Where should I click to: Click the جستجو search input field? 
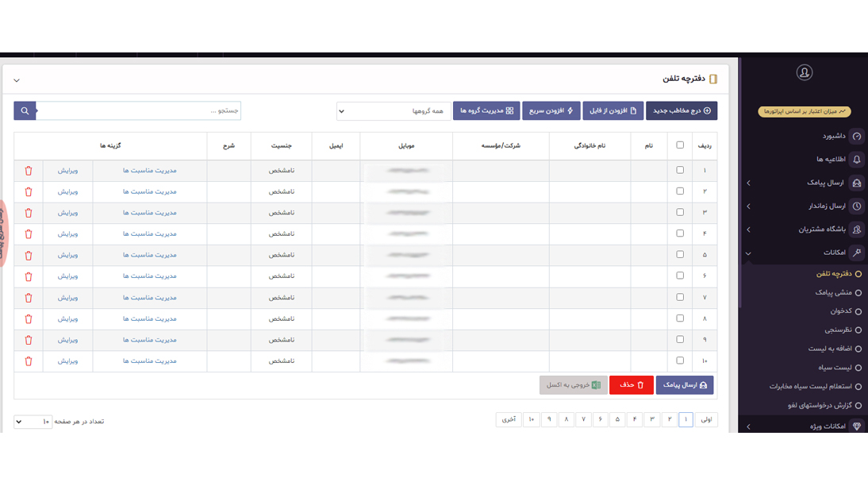tap(139, 111)
